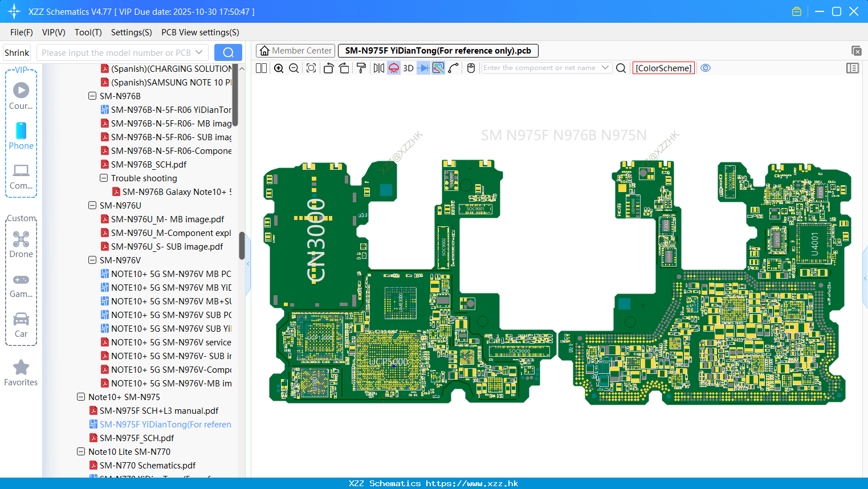The image size is (868, 489).
Task: Click the mouse settings icon
Action: 471,68
